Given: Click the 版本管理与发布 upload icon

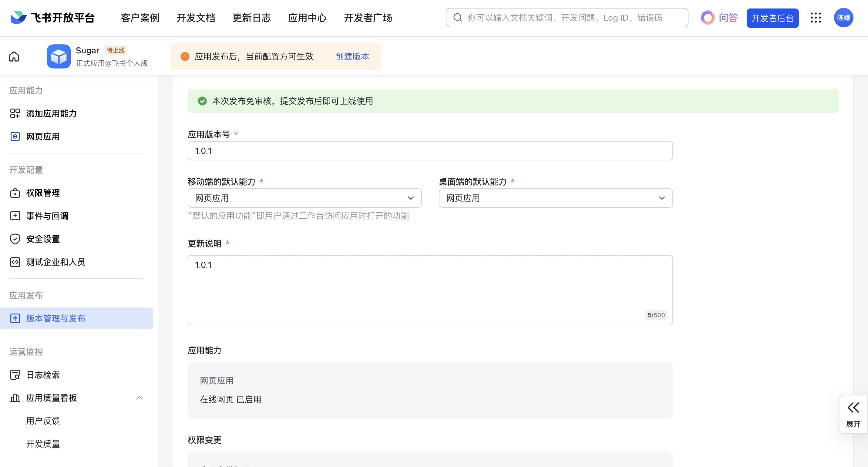Looking at the screenshot, I should pos(15,318).
